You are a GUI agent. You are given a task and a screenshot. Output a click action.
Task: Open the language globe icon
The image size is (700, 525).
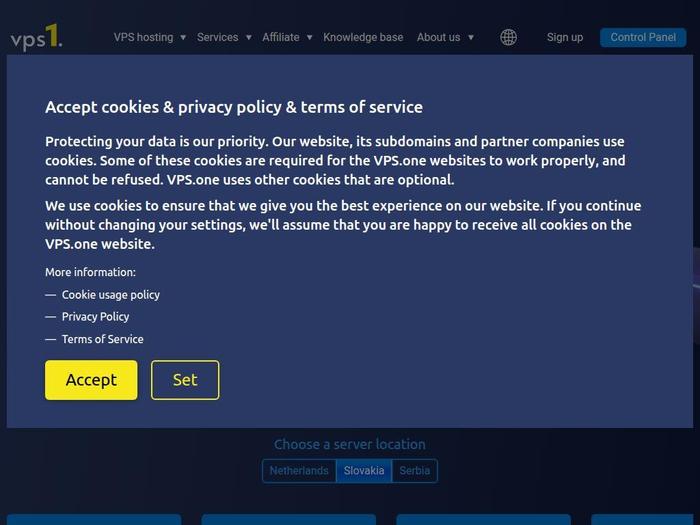coord(508,37)
